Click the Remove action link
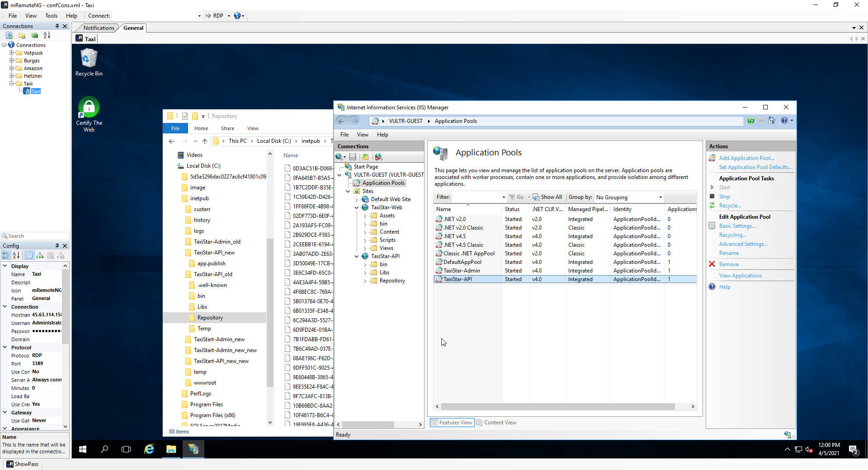The image size is (868, 470). [x=729, y=264]
